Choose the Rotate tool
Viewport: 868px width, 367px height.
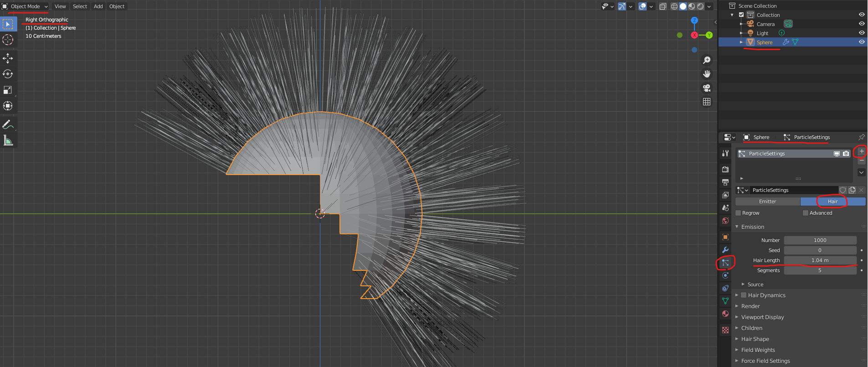(8, 74)
